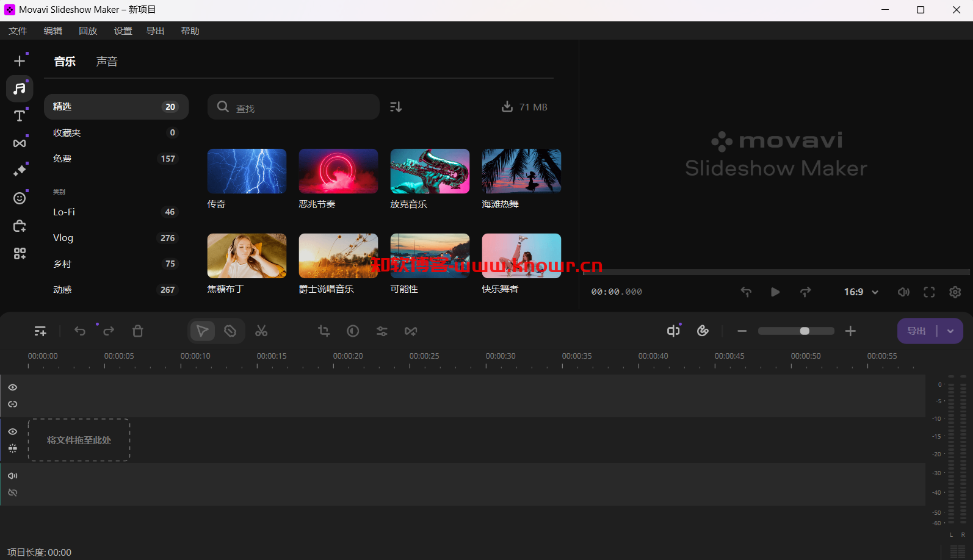
Task: Click the track linking icon near zoom
Action: [x=703, y=331]
